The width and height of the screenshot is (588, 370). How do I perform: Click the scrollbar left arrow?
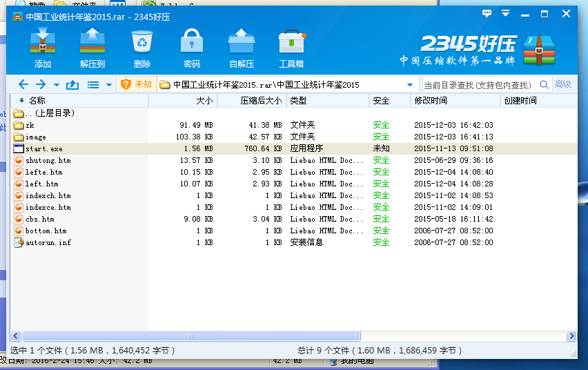(x=16, y=335)
